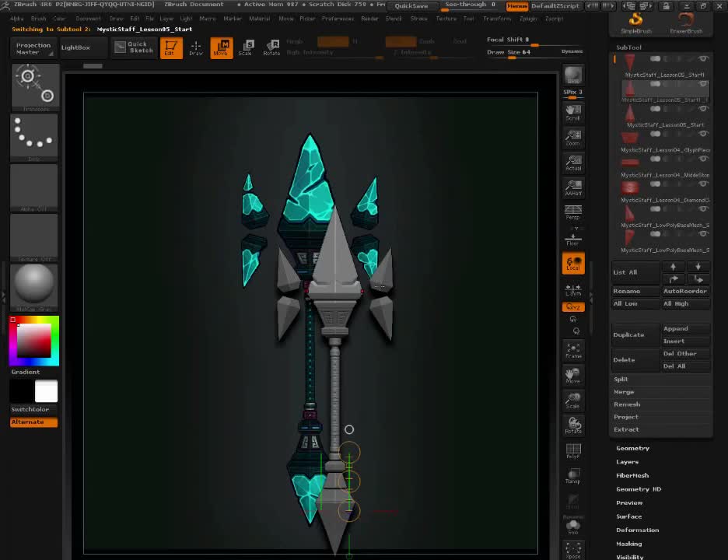
Task: Pick a color in the color picker square
Action: (34, 341)
